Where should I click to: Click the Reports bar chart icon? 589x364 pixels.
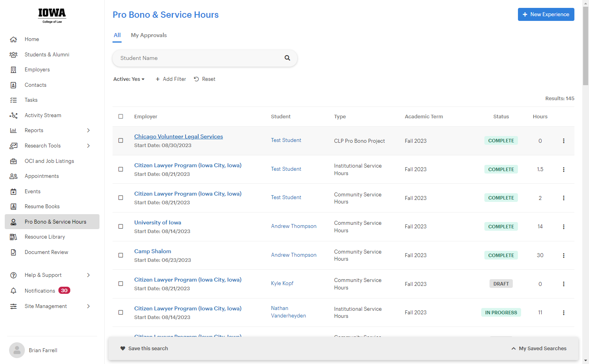[x=13, y=131]
